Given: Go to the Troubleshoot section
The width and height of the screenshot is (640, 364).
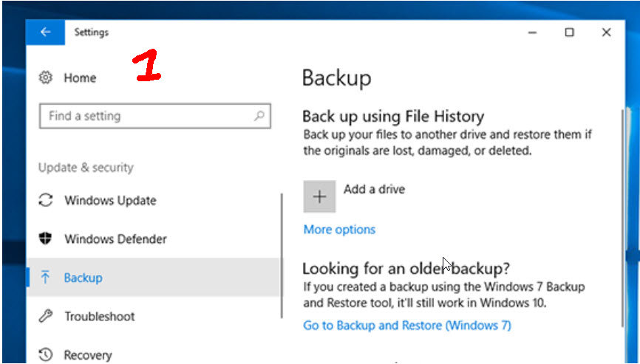Looking at the screenshot, I should (99, 317).
